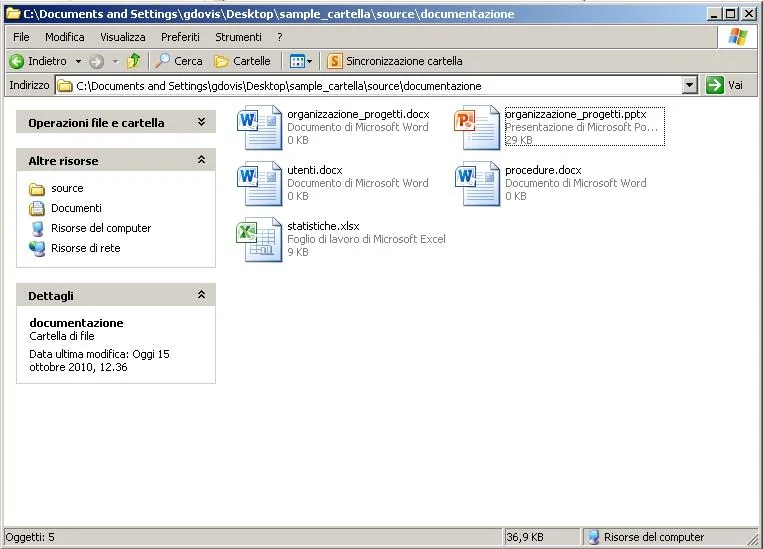Open the Documenti link text
The width and height of the screenshot is (763, 549).
point(76,208)
